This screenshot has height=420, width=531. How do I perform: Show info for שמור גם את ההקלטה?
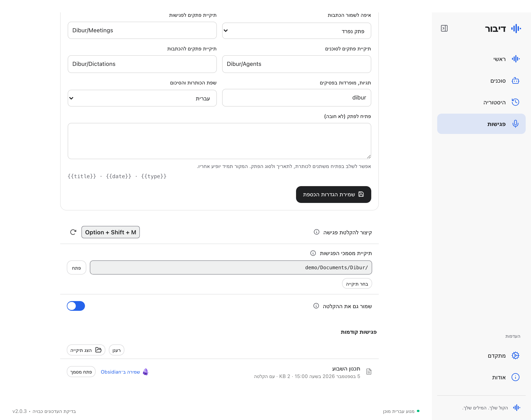316,306
